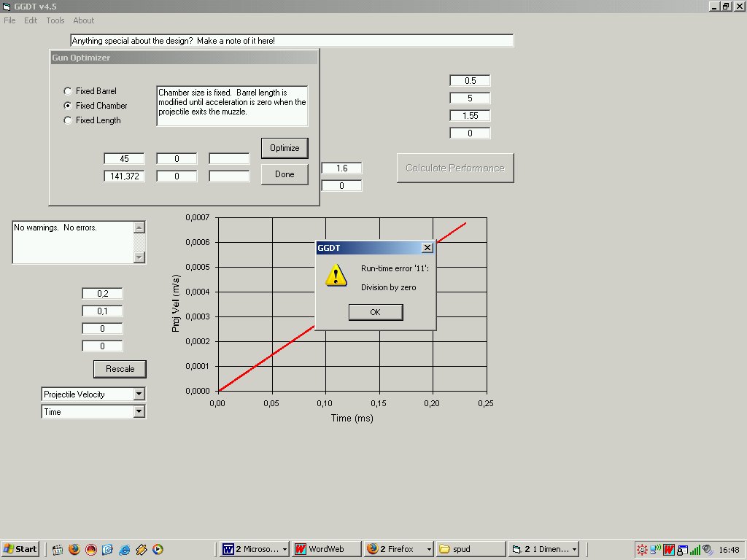Click the Optimize button
This screenshot has width=747, height=560.
pos(285,148)
